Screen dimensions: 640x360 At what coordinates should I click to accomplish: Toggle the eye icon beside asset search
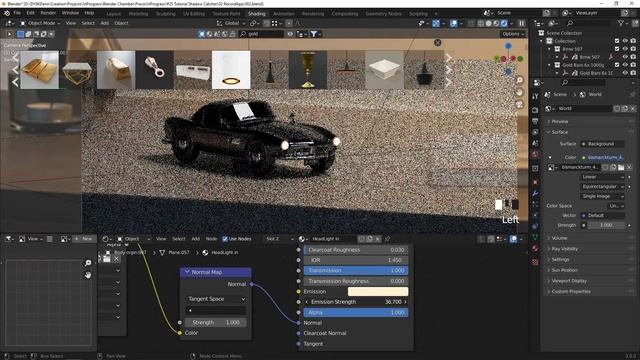[290, 34]
